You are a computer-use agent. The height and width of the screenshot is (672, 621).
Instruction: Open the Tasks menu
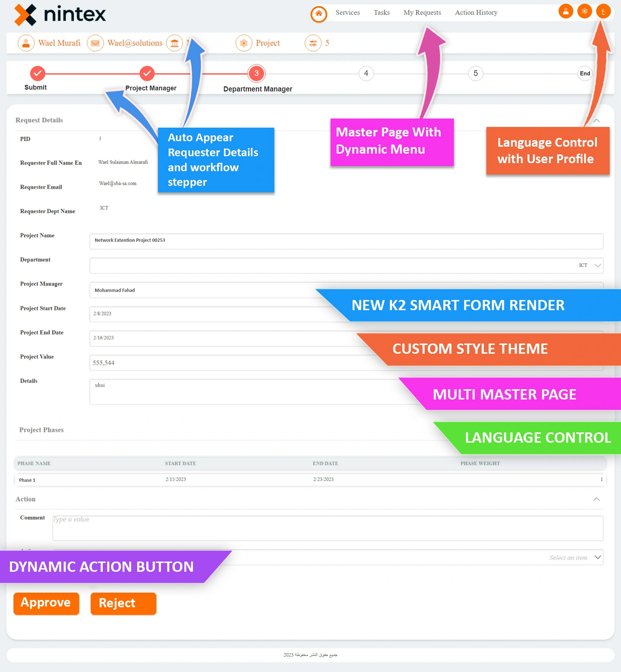pyautogui.click(x=382, y=13)
